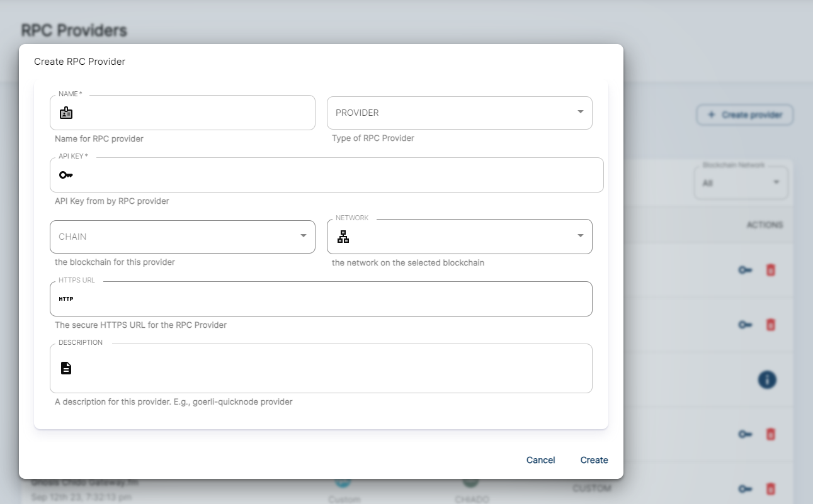Click 'The secure HTTPS URL for the RPC Provider' text
This screenshot has height=504, width=813.
(x=141, y=325)
